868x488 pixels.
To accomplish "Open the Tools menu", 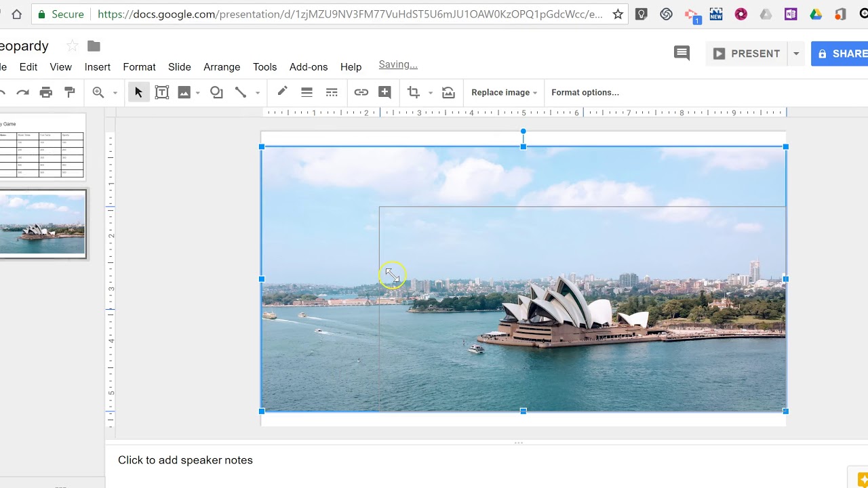I will pyautogui.click(x=264, y=67).
